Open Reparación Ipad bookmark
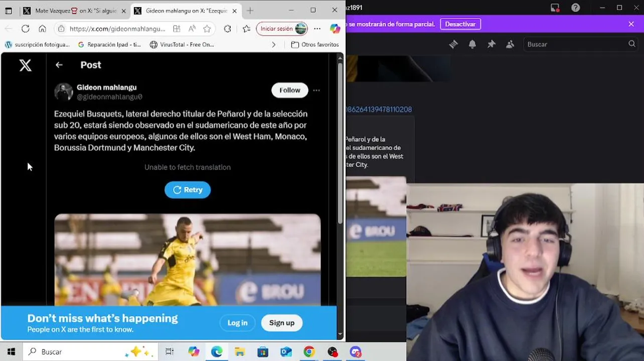This screenshot has height=361, width=644. [110, 45]
